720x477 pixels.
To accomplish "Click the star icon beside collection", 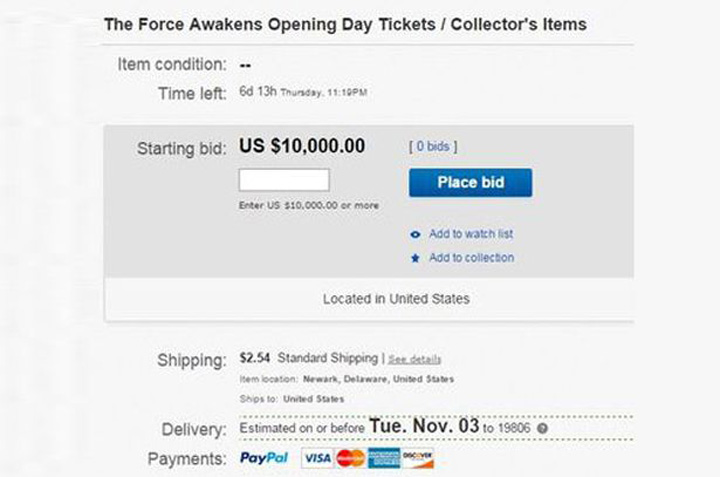I will [x=415, y=258].
